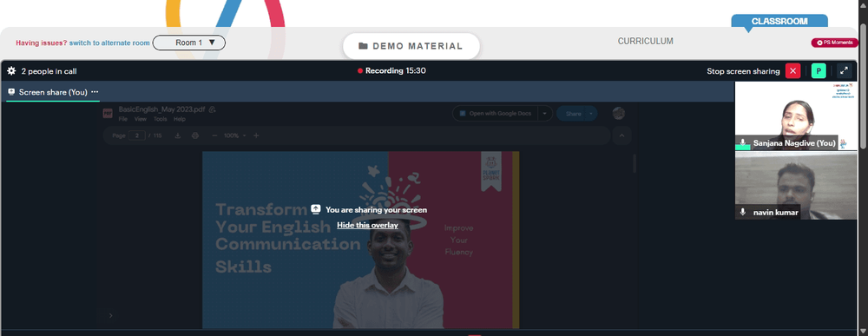Switch to the CURRICULUM tab
The image size is (868, 336).
tap(646, 41)
